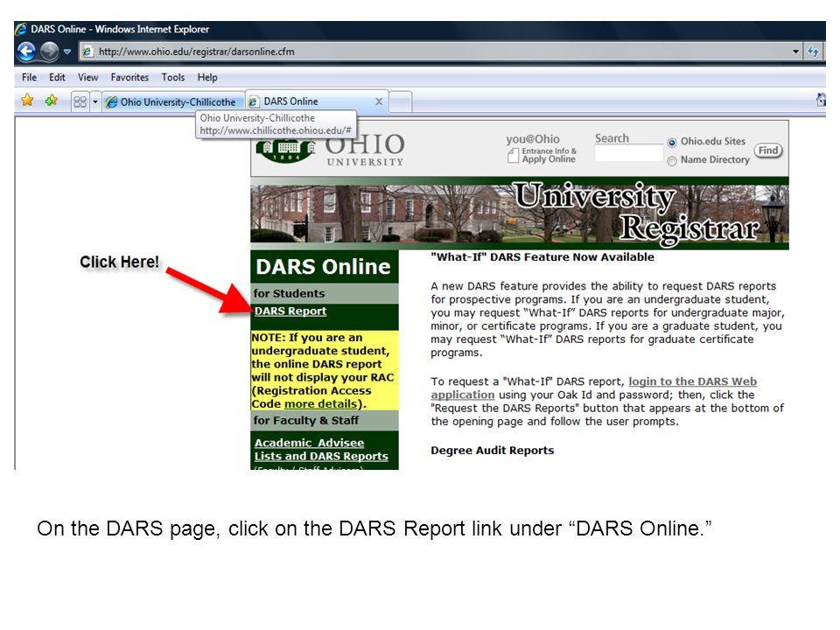The height and width of the screenshot is (630, 840).
Task: Open the Help menu
Action: (207, 77)
